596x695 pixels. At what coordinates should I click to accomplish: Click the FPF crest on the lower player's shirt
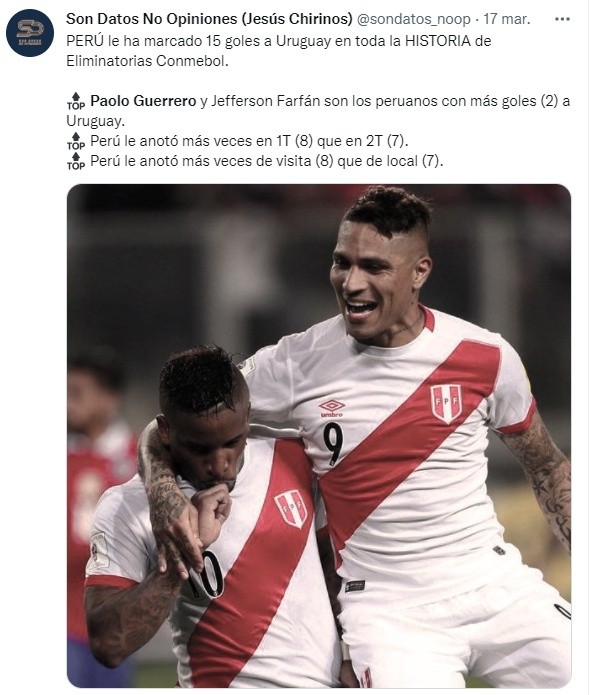(x=291, y=508)
